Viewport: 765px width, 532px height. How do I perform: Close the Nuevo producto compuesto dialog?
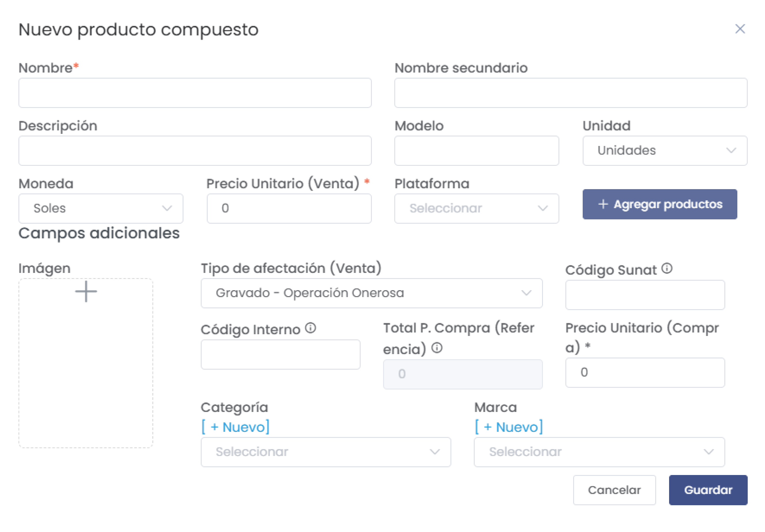pos(740,29)
